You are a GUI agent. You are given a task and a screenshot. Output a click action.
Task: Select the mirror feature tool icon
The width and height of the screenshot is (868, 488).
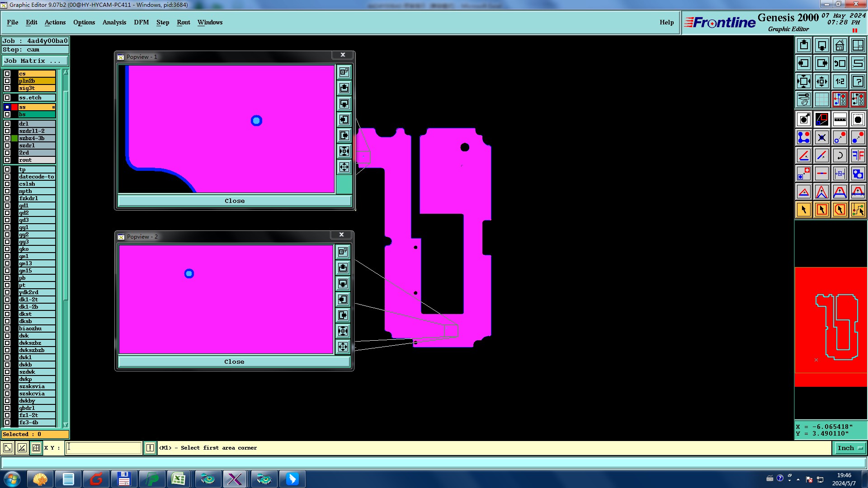click(858, 155)
